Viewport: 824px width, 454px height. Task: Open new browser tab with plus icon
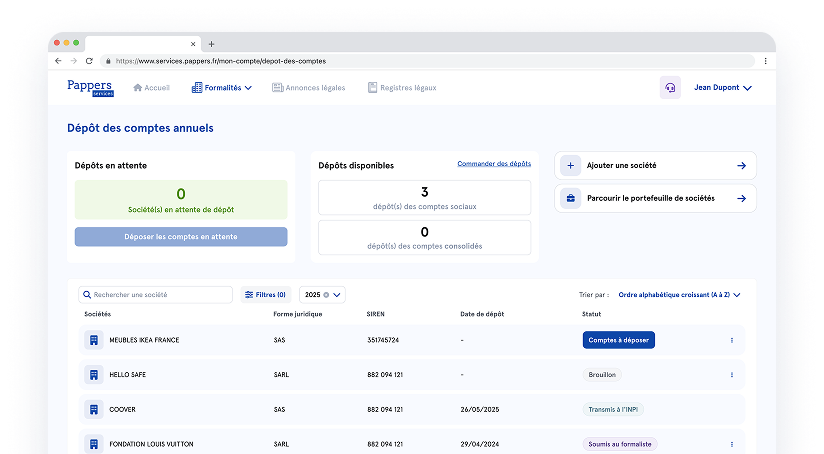pos(211,44)
